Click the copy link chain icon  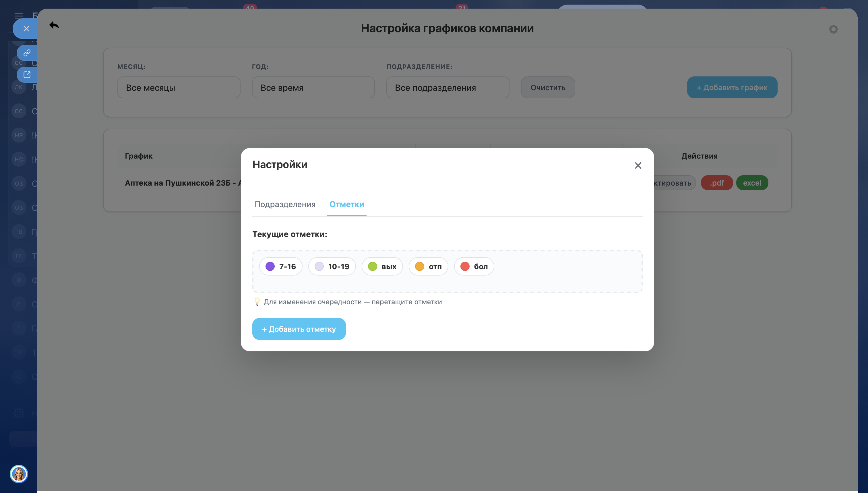(27, 53)
